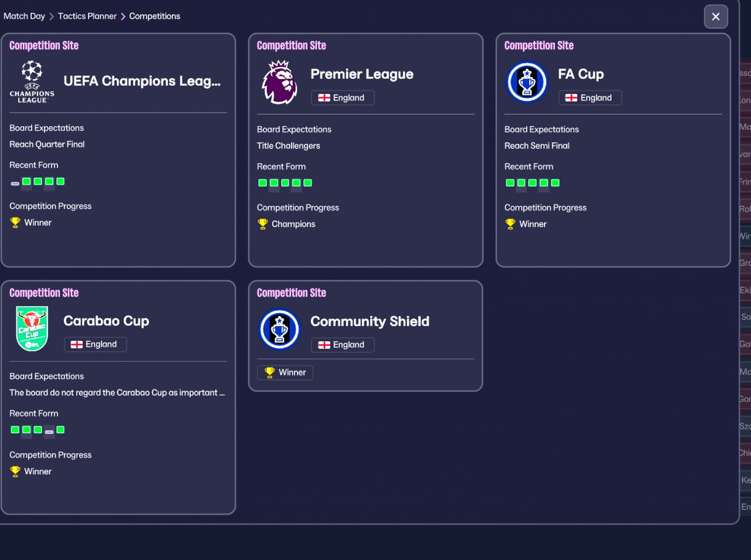This screenshot has width=751, height=560.
Task: Click the trophy icon beside Carabao Cup Winner
Action: 15,471
